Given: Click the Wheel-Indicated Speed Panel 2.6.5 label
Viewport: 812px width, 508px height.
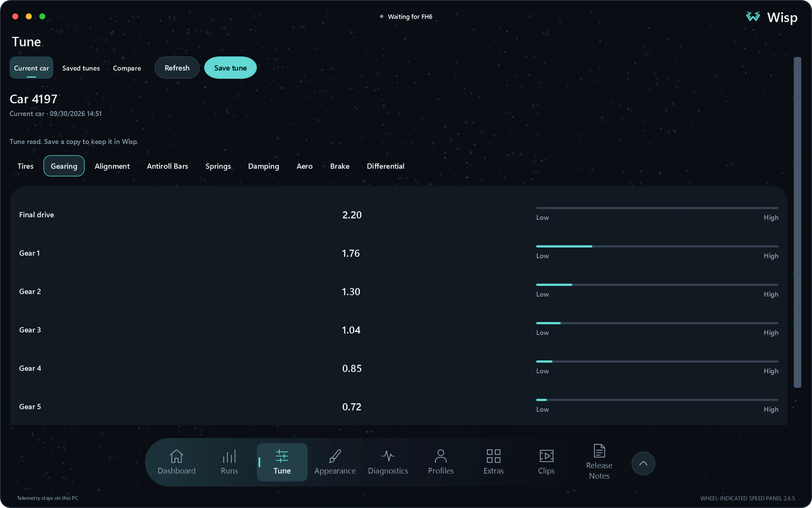Looking at the screenshot, I should [x=747, y=498].
